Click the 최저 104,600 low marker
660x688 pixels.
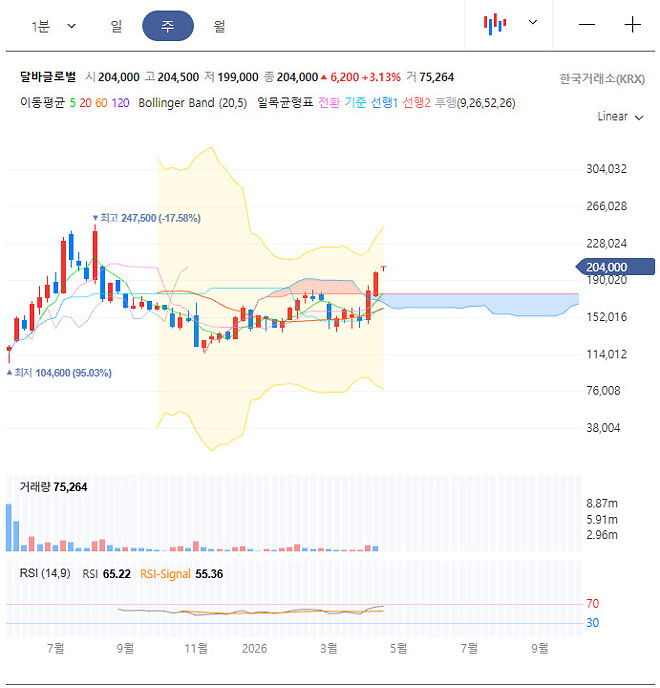pos(59,373)
